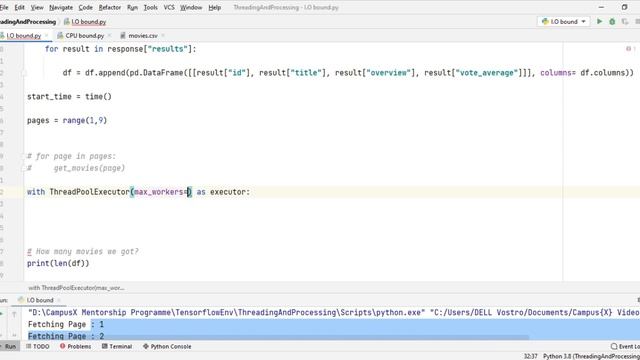Viewport: 640px width, 360px height.
Task: Start debugging with the green bug icon
Action: [612, 21]
